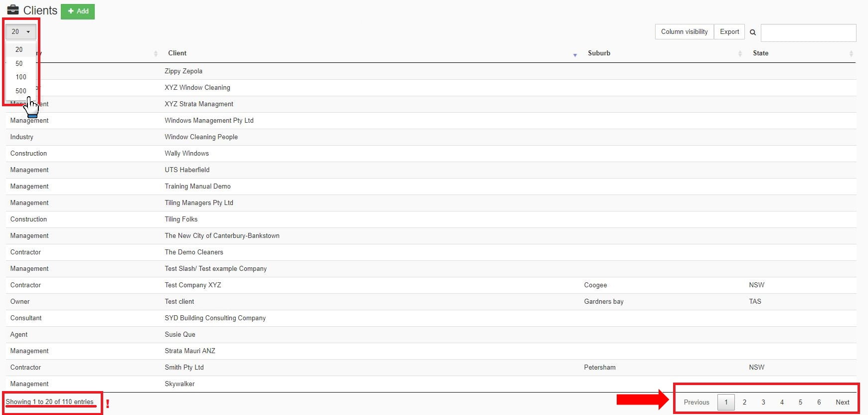Open Test Slash/ Test example Company
Screen dimensions: 868x415
[x=215, y=268]
